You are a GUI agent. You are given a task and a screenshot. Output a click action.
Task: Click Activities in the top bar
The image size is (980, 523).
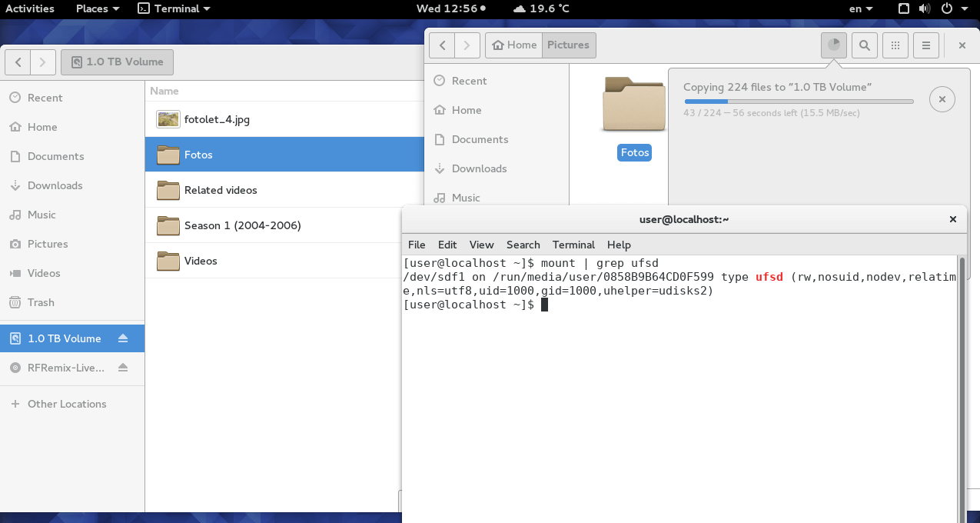click(x=30, y=8)
